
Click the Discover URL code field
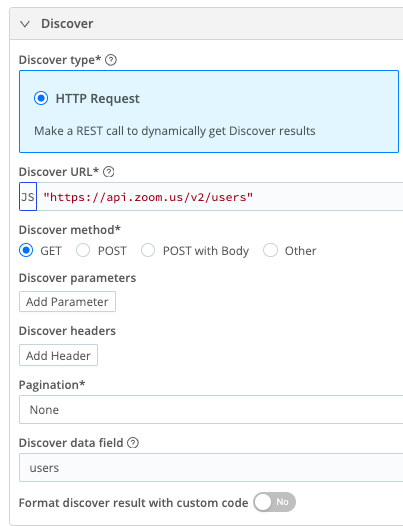click(x=220, y=197)
